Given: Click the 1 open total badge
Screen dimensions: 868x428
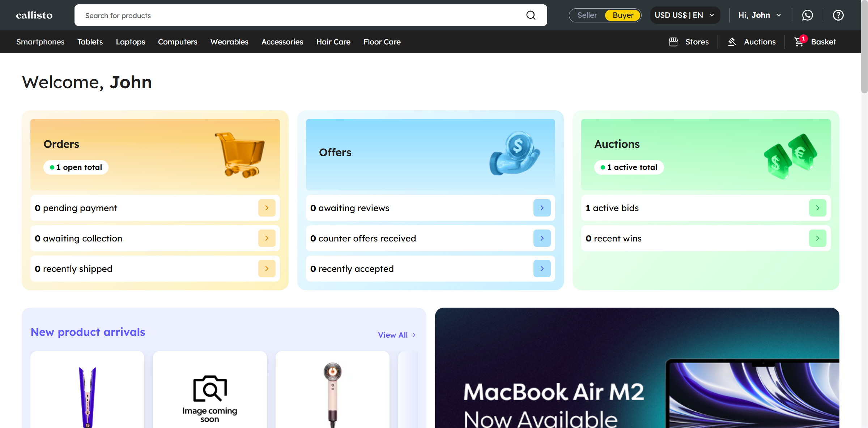Looking at the screenshot, I should pos(76,167).
